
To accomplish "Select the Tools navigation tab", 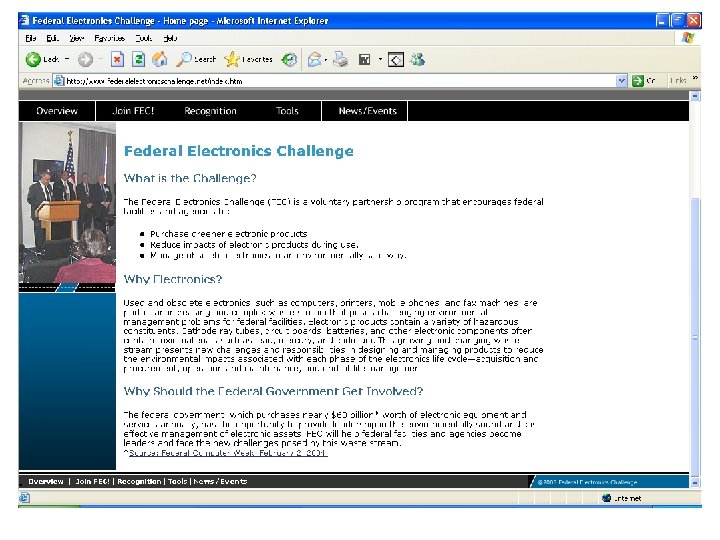I will pos(287,111).
